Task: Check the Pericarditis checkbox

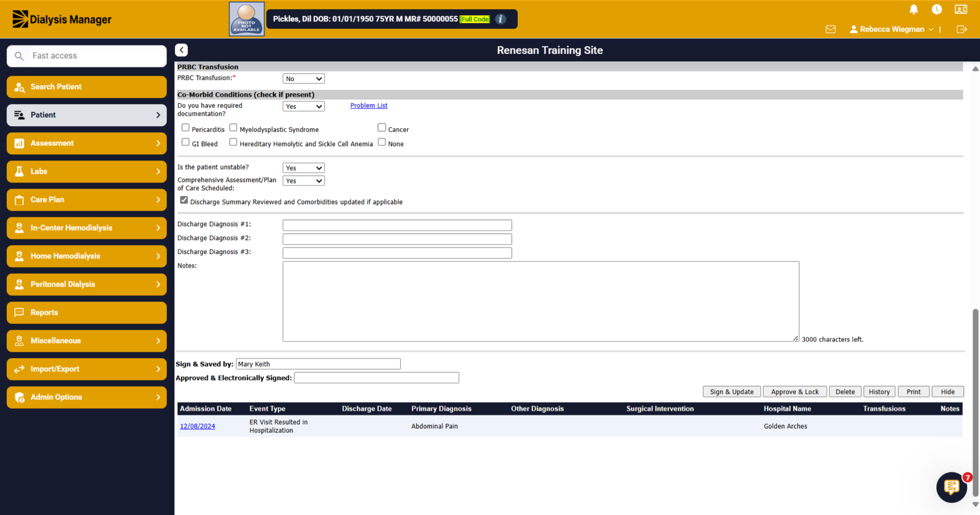Action: pos(185,128)
